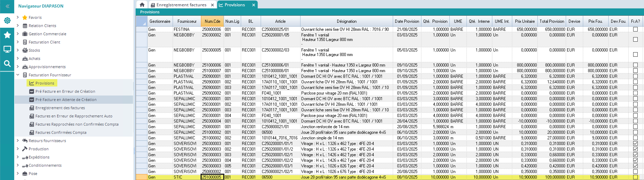Toggle Fr.A? checkbox on STIC row

click(x=635, y=177)
